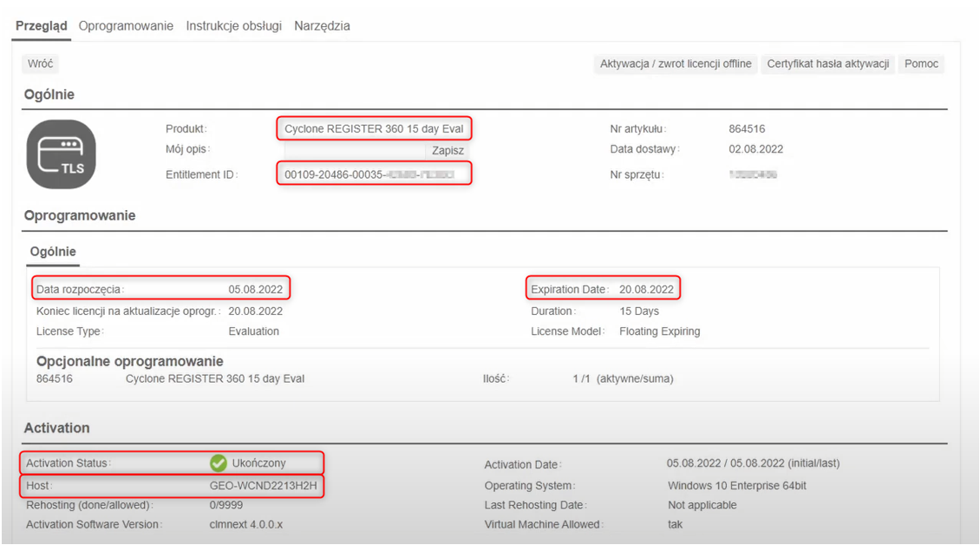Click the Data rozpoczęcia date value

click(255, 289)
